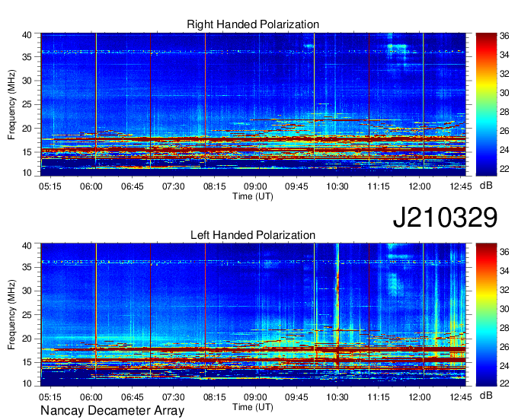Click the 36 dB value on top color bar
The height and width of the screenshot is (420, 518).
(x=504, y=36)
